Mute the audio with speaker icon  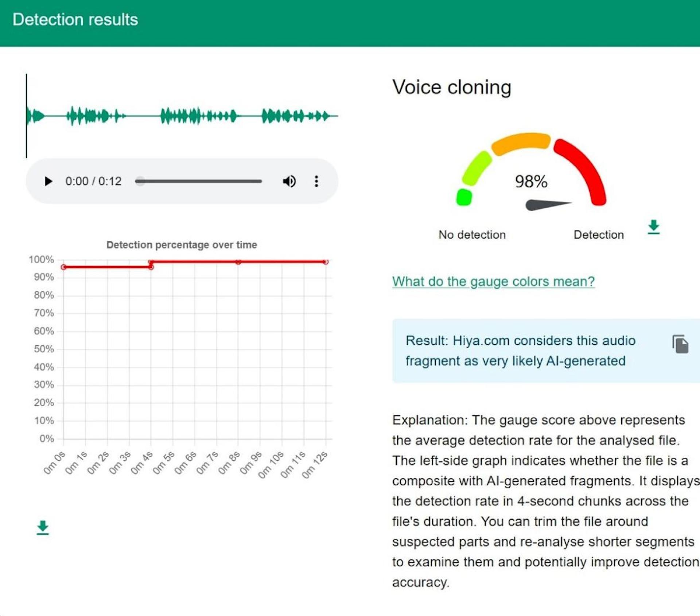[x=289, y=181]
